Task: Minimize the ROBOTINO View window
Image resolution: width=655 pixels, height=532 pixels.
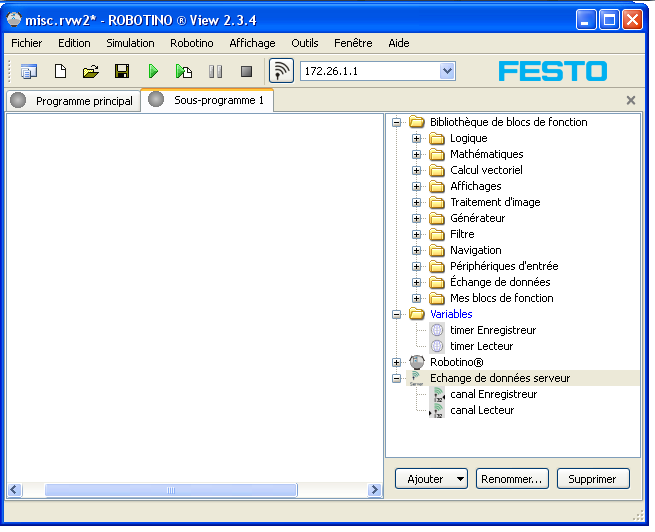Action: [x=586, y=20]
